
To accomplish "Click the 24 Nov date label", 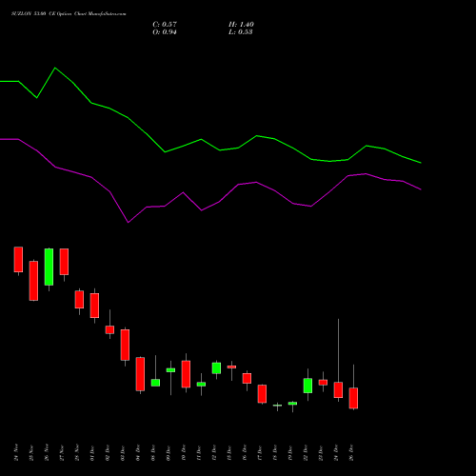I will (16, 452).
